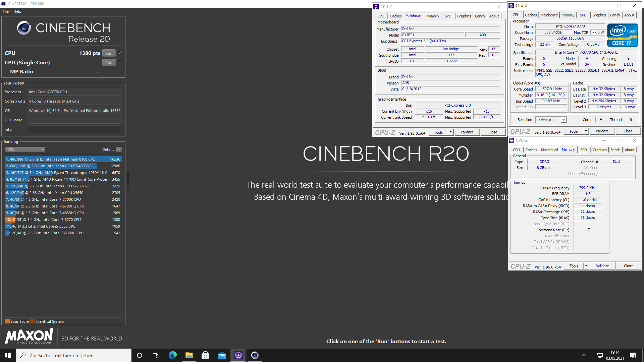Switch to Caches tab in Mainboard CPU-Z window

tap(395, 16)
